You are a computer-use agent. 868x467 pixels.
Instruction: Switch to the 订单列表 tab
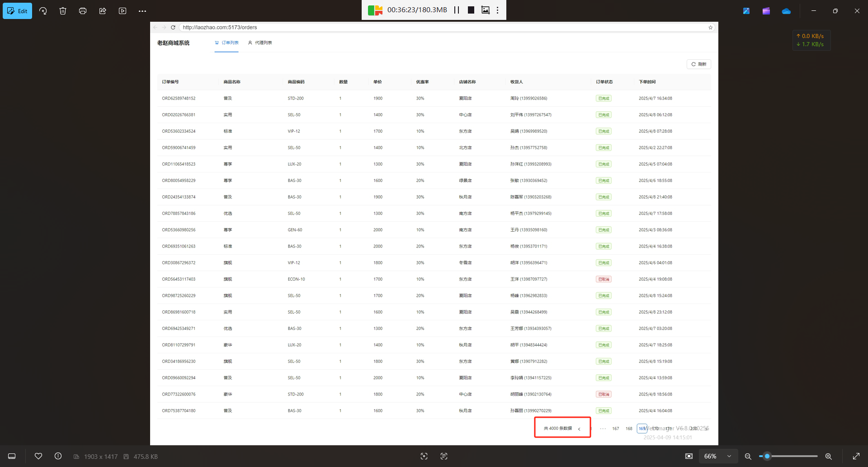227,43
